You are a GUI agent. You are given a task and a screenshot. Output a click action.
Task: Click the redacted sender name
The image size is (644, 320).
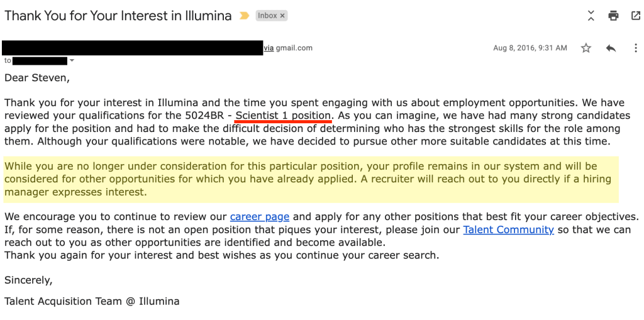coord(132,48)
